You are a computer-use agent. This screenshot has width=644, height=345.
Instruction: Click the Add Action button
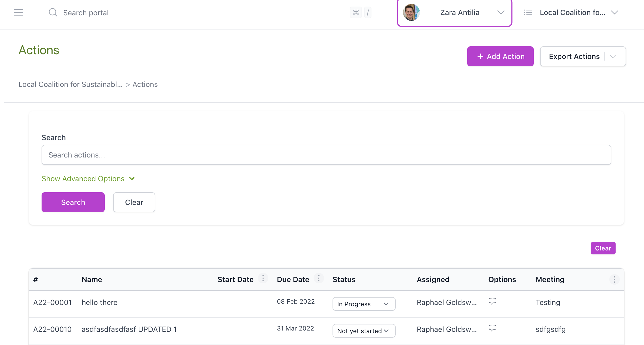(500, 56)
